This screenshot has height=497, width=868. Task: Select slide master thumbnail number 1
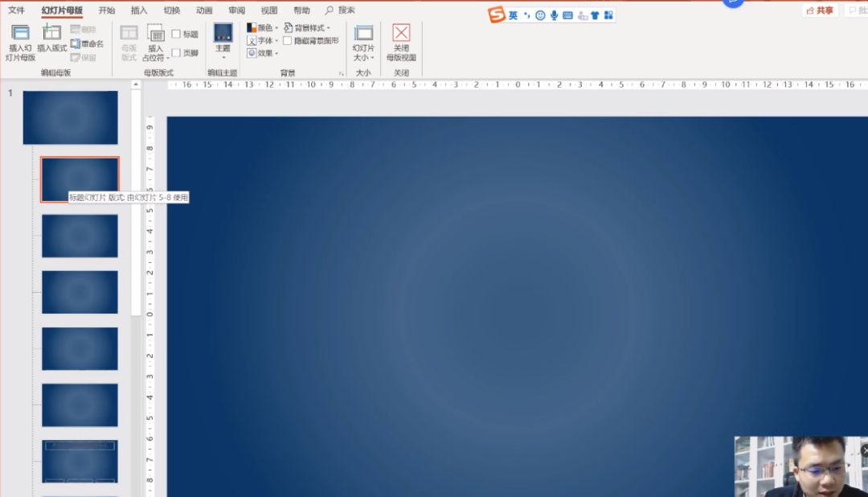(70, 117)
